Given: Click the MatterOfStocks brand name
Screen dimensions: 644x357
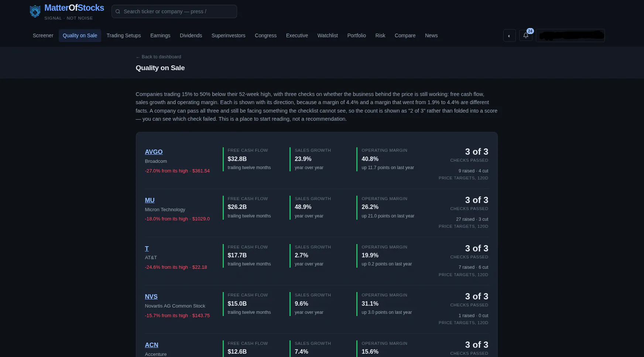Looking at the screenshot, I should click(x=74, y=8).
